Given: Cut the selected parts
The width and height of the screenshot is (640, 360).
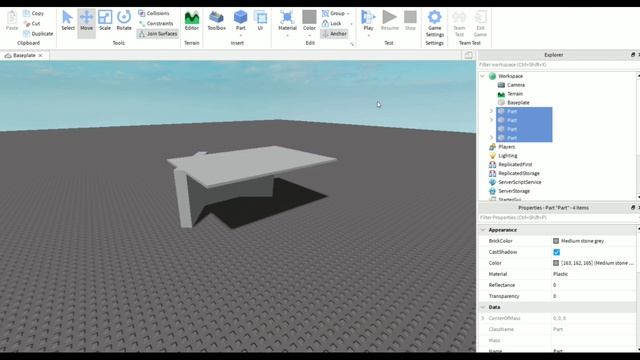Looking at the screenshot, I should tap(32, 24).
